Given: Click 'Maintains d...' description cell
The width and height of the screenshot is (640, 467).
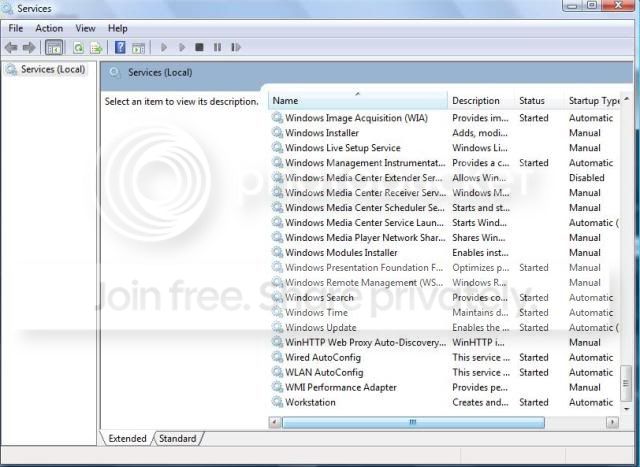Looking at the screenshot, I should 480,312.
